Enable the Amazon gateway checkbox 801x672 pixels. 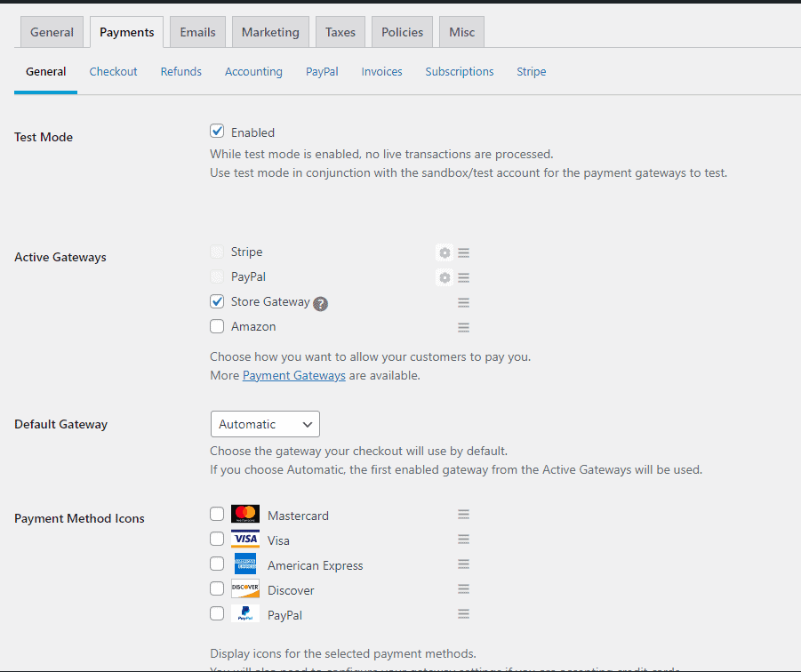point(217,327)
